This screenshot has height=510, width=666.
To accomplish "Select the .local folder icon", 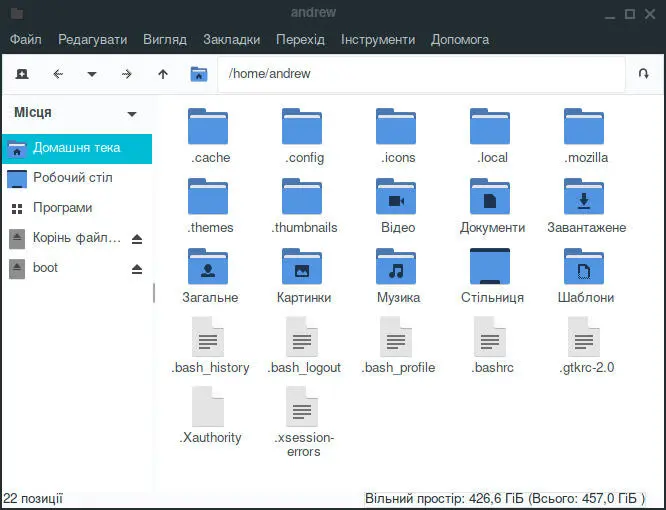I will tap(490, 127).
